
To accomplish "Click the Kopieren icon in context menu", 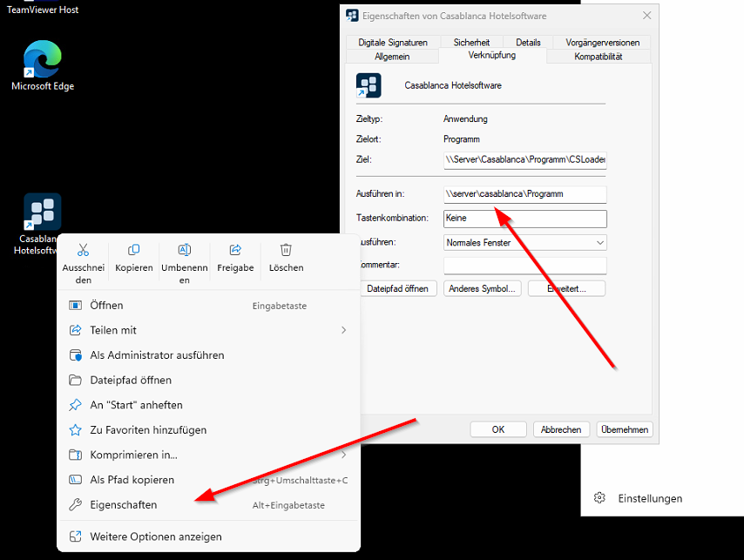I will click(134, 250).
